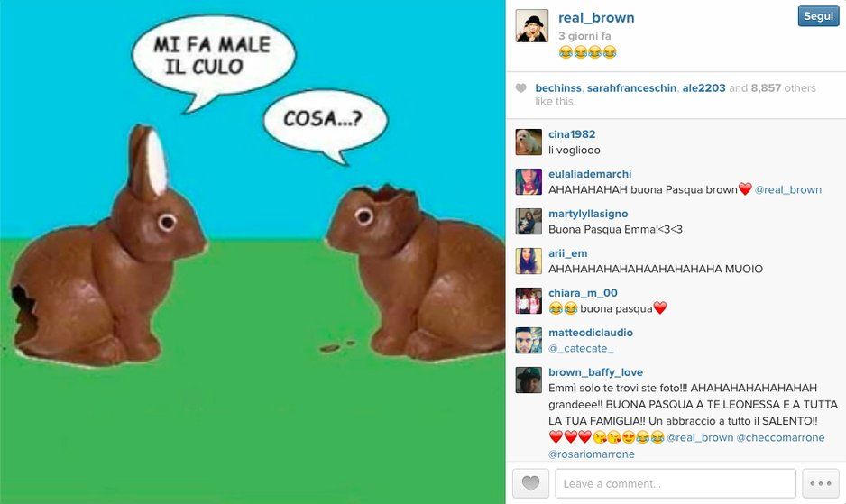Screen dimensions: 846x504
Task: Open the @rosariomarrone mention link
Action: (x=592, y=454)
